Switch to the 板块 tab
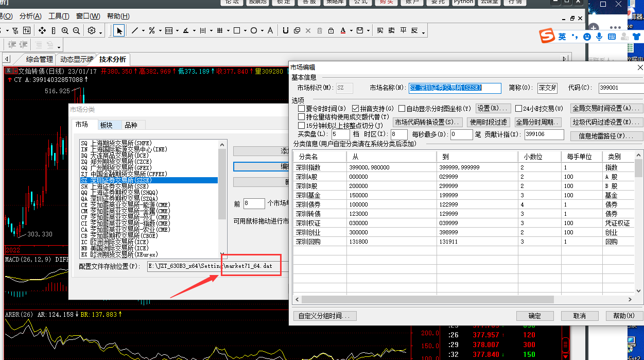644x360 pixels. (106, 125)
